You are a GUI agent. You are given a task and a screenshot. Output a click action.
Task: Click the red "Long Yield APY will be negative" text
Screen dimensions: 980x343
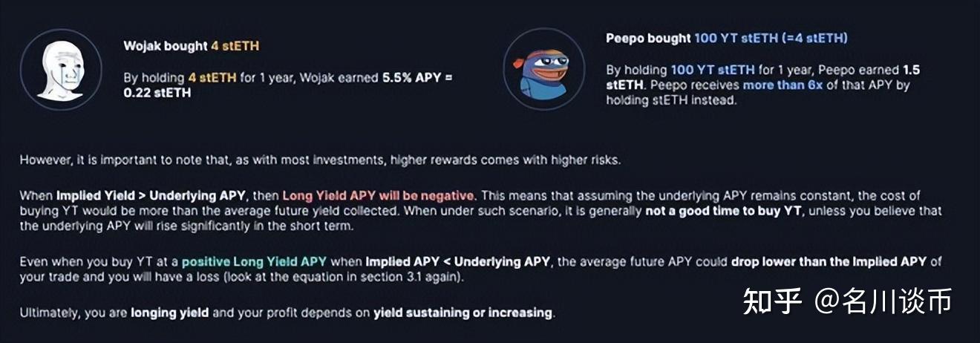click(x=377, y=196)
